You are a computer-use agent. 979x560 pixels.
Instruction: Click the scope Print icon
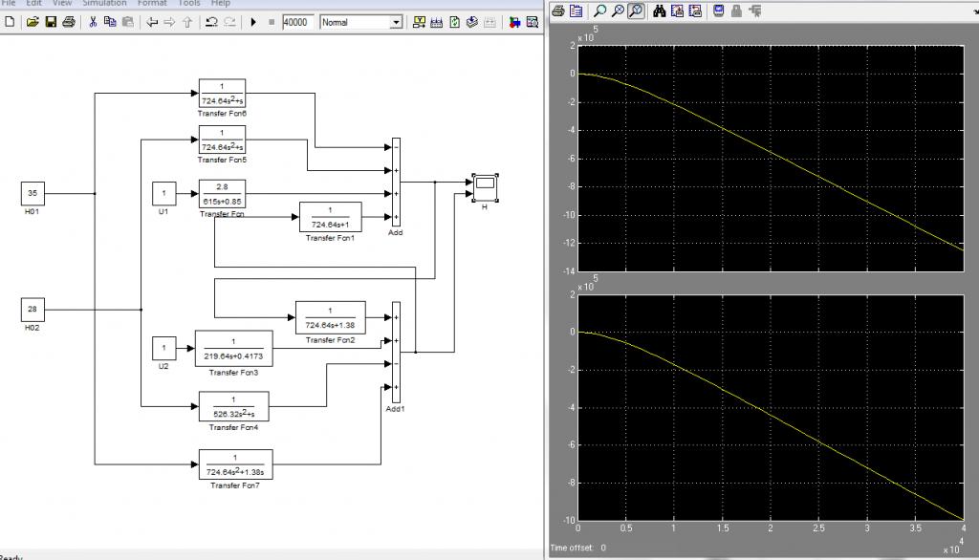(558, 11)
